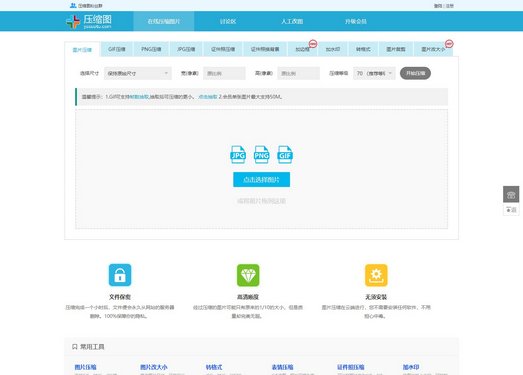This screenshot has height=375, width=523.
Task: Open the 加水印 link under 常用工具
Action: 411,367
